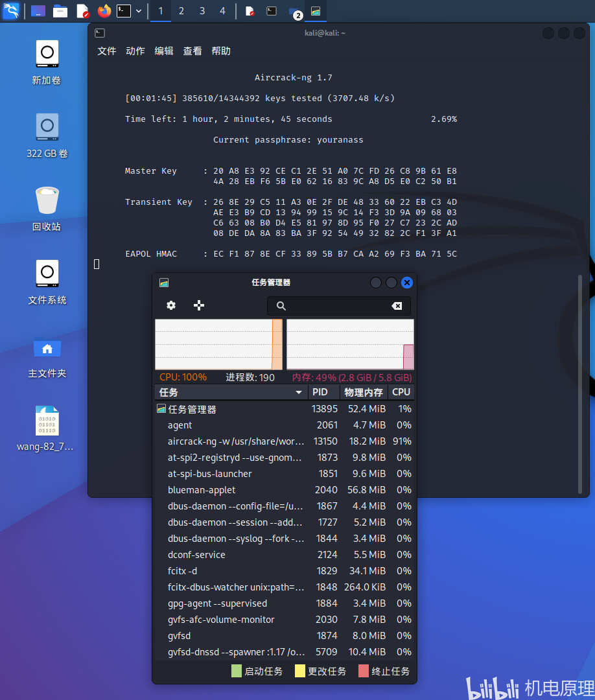Select wang-82_7 binary file on desktop
Viewport: 595px width, 700px height.
coord(47,428)
